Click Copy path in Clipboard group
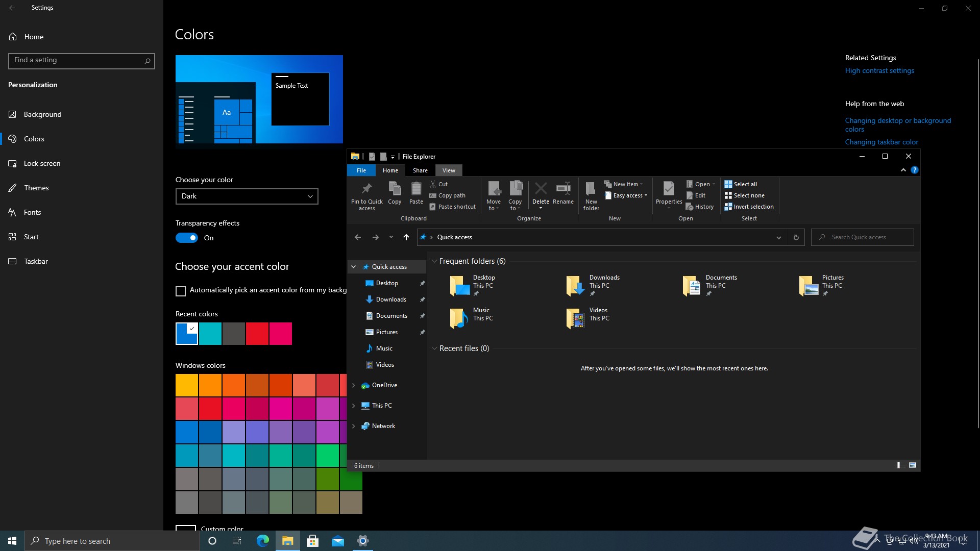The image size is (980, 551). (447, 195)
